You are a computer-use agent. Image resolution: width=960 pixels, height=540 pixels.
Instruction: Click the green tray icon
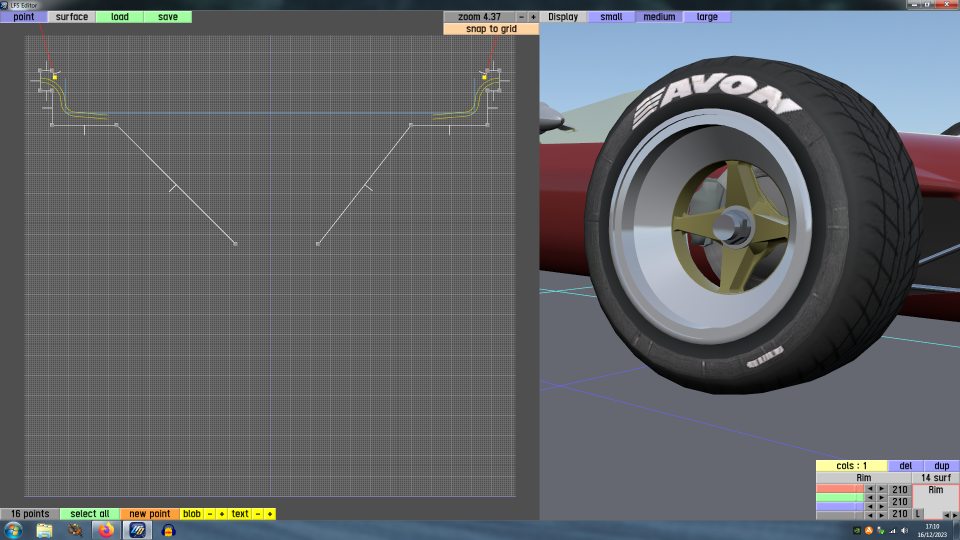[x=857, y=531]
